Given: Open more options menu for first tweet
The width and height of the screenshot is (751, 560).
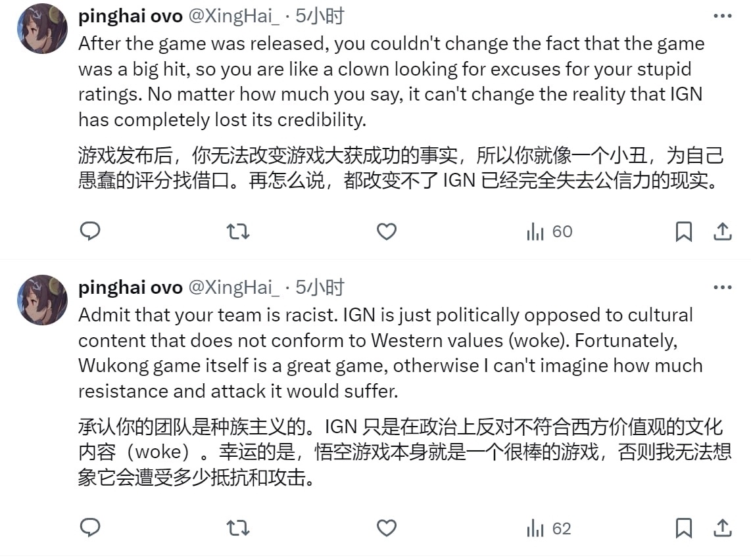Looking at the screenshot, I should (x=722, y=16).
